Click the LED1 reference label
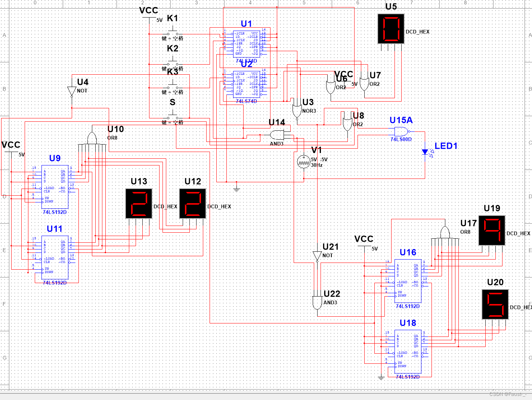Image resolution: width=532 pixels, height=400 pixels. point(446,146)
